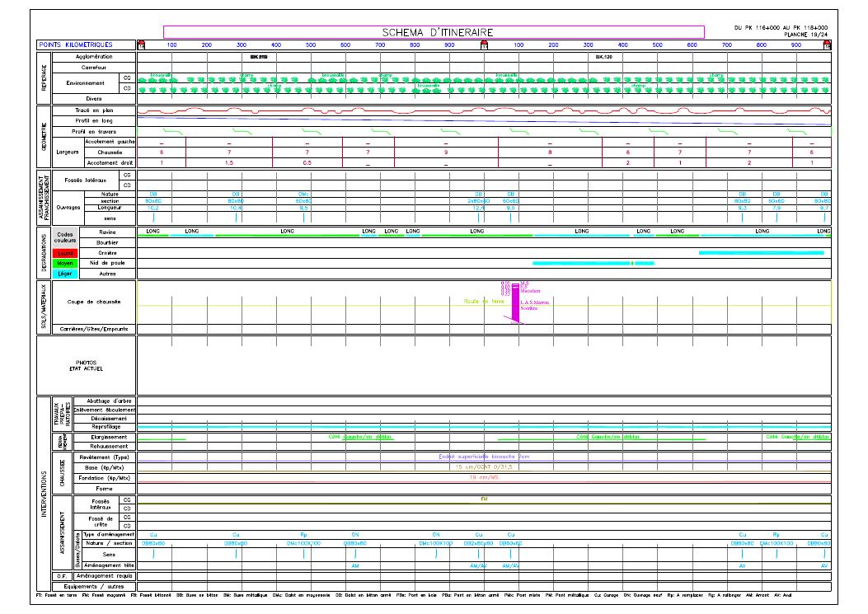Click the first blue sens arrow in Ouvrages
Viewport: 868px width, 614px height.
(x=155, y=218)
